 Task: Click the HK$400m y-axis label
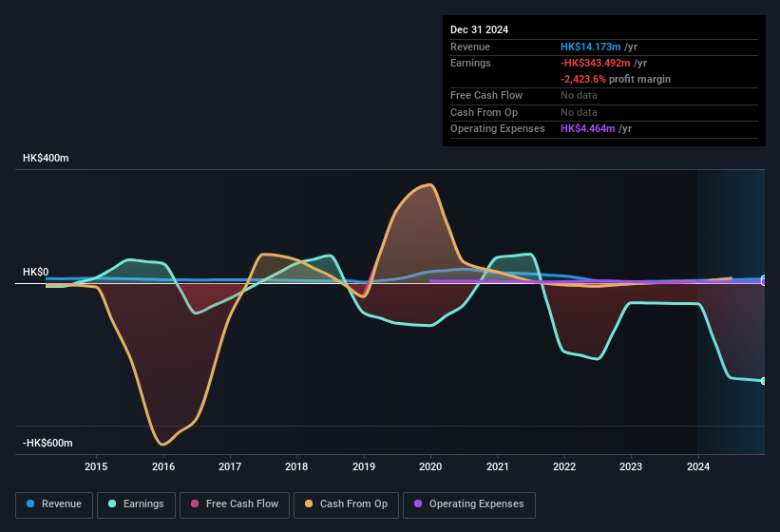coord(46,158)
